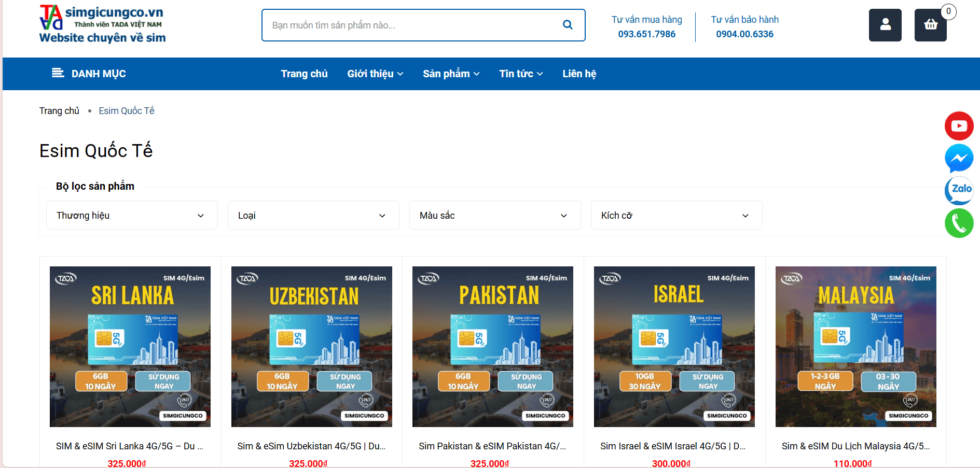Click Sim & eSim Uzbekistan 4G/5G title

coord(311,446)
